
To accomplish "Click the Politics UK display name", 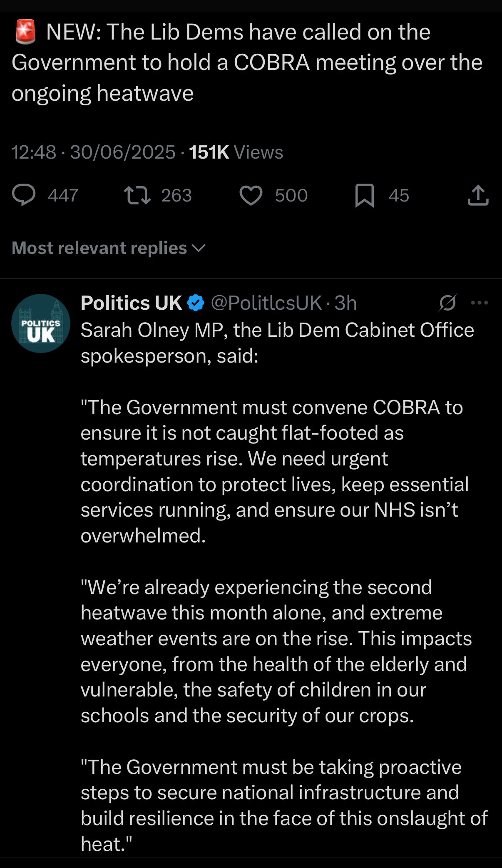I will point(131,303).
